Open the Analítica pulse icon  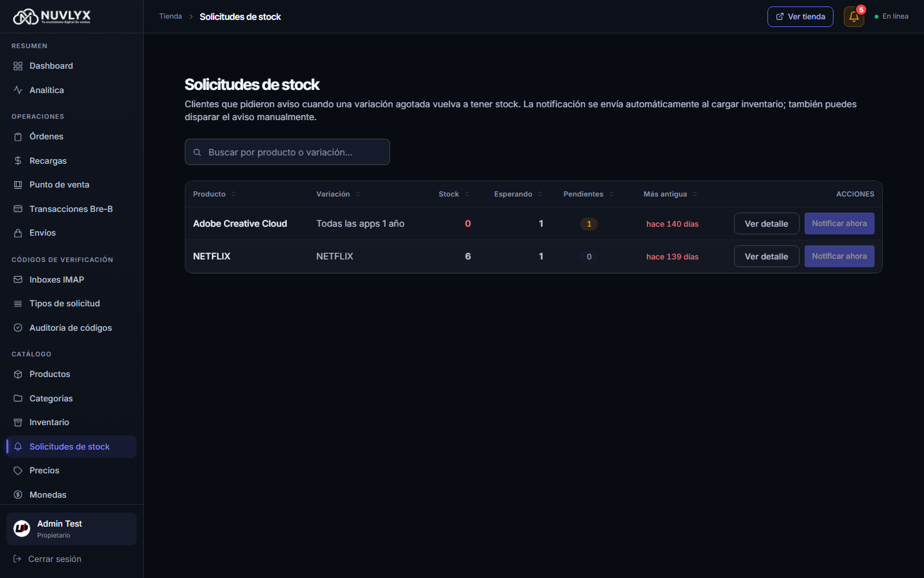tap(18, 91)
